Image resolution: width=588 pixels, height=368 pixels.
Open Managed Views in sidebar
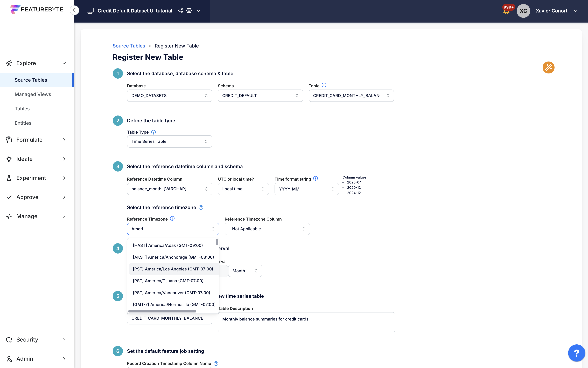pos(33,94)
